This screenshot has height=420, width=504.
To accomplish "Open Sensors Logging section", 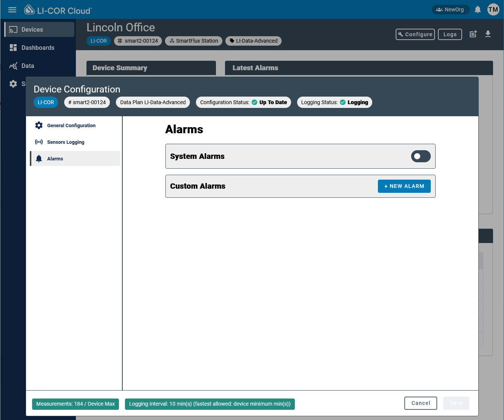I will 75,142.
